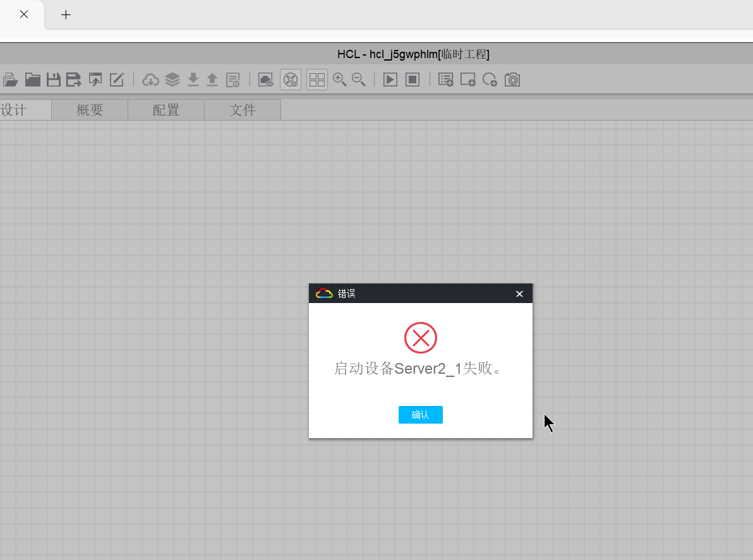Click the add rectangle shape icon

click(x=467, y=80)
